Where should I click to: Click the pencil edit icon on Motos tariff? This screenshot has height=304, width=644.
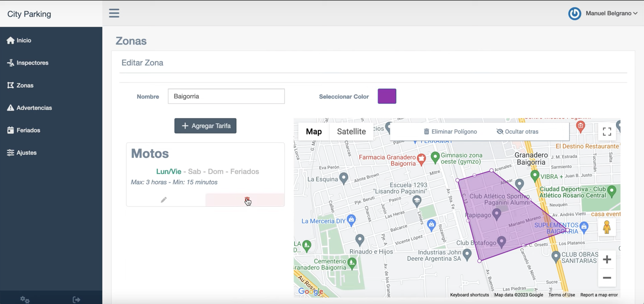[x=164, y=200]
